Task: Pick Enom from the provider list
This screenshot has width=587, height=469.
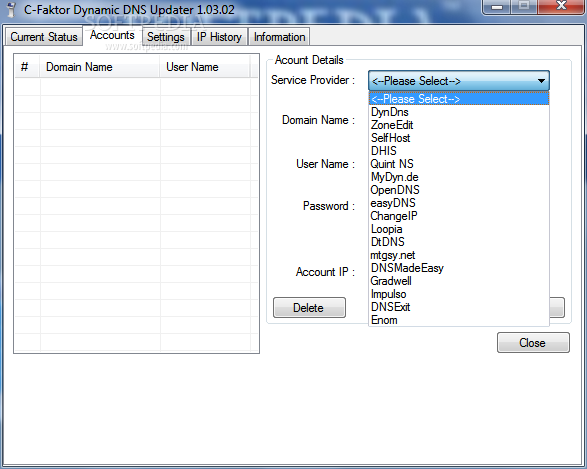Action: (x=459, y=320)
